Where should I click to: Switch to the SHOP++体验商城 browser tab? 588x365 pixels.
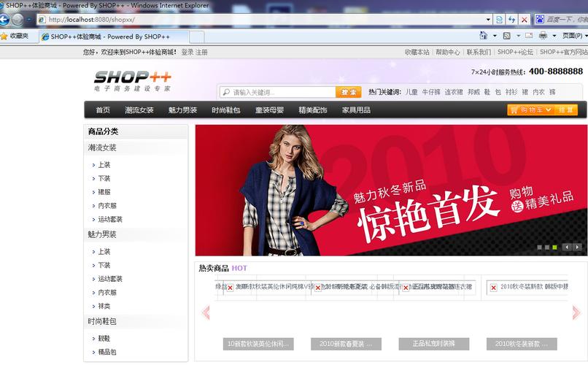[x=109, y=36]
